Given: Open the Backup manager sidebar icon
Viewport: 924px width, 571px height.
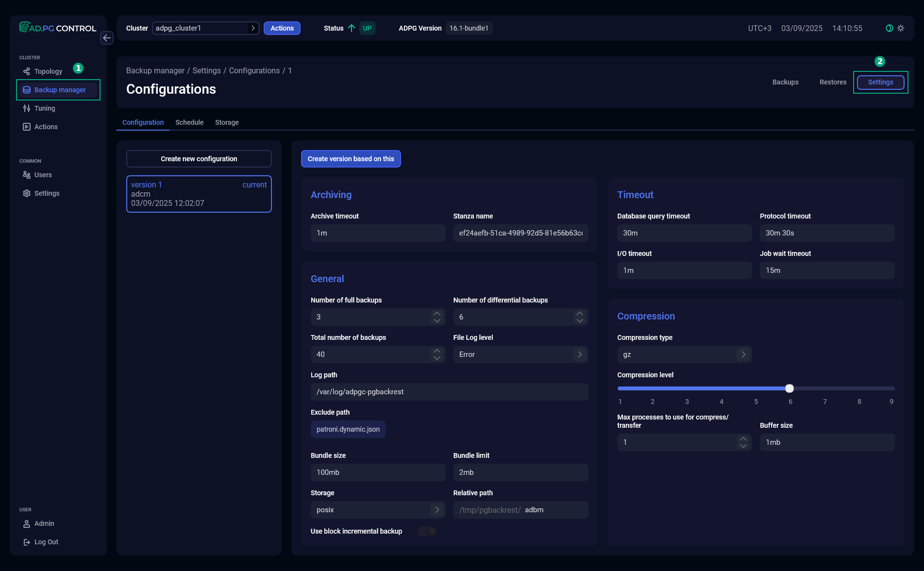Looking at the screenshot, I should (x=27, y=90).
